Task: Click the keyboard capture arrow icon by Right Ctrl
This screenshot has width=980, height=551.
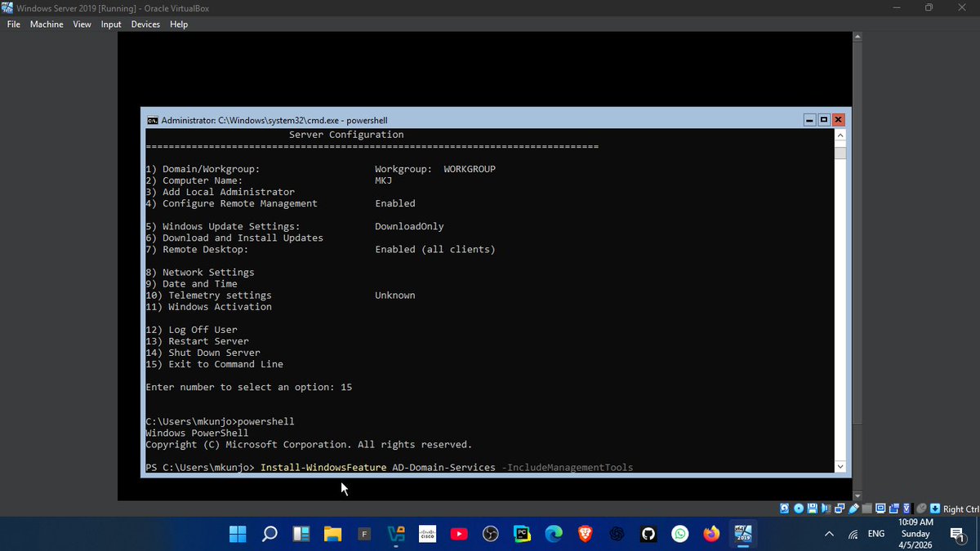Action: tap(935, 509)
